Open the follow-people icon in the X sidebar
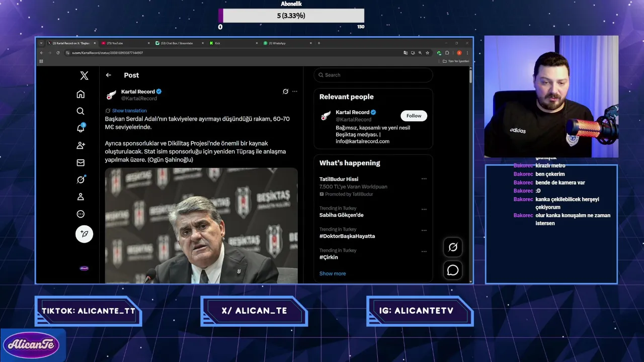The height and width of the screenshot is (362, 644). pos(80,145)
